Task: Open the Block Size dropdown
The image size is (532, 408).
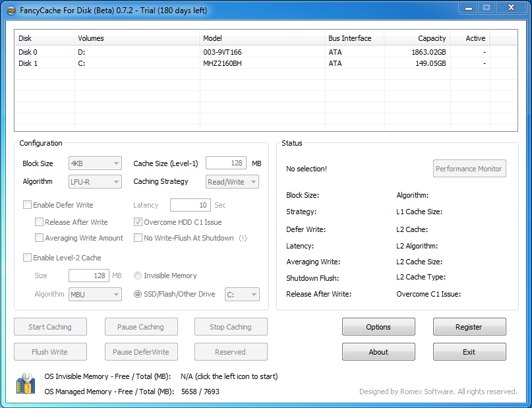Action: 95,163
